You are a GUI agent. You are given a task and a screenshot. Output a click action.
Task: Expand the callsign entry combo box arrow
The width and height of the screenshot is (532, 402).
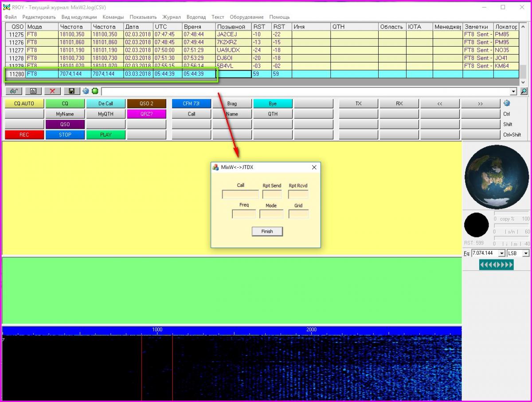click(x=514, y=91)
